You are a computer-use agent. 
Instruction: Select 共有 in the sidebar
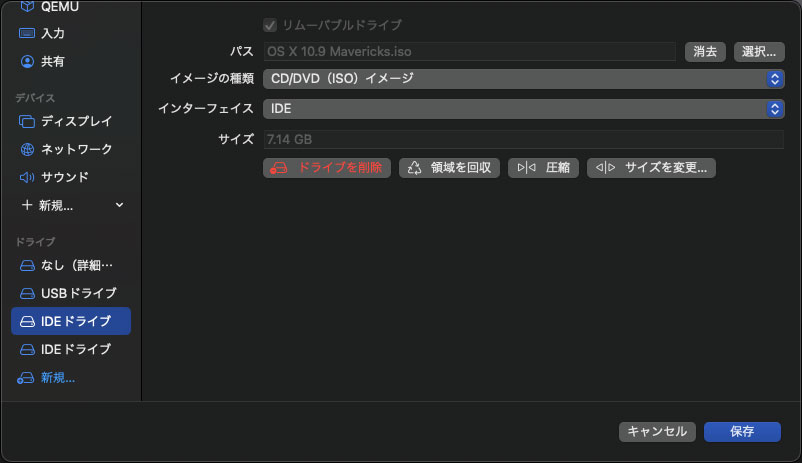pyautogui.click(x=71, y=61)
